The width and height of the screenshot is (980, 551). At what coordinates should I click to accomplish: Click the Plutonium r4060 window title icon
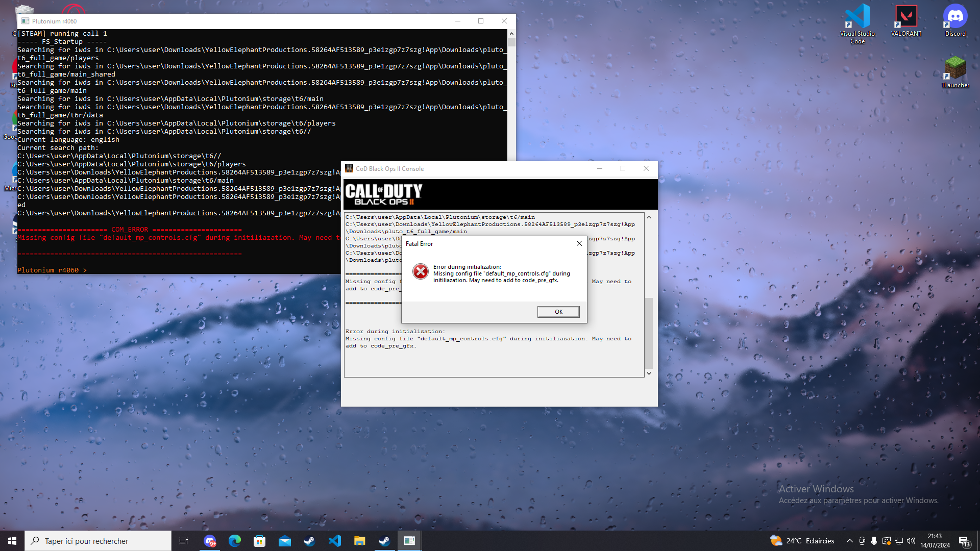(26, 21)
